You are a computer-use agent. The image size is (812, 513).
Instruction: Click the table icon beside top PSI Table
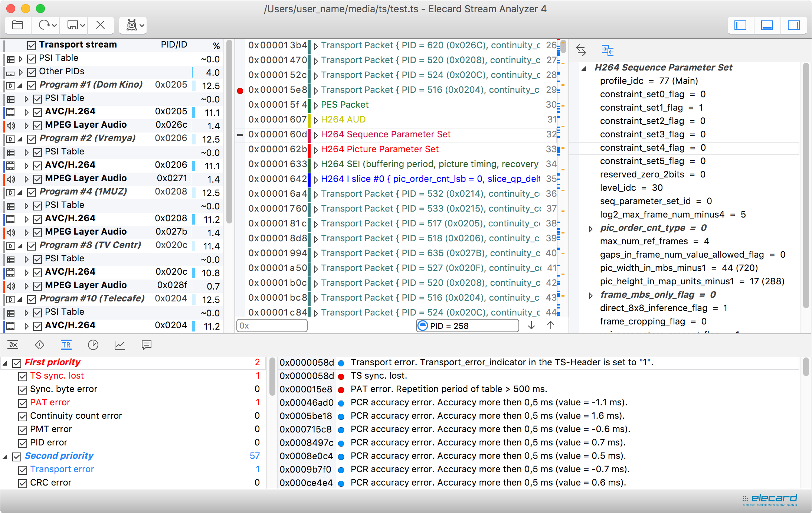[x=10, y=59]
